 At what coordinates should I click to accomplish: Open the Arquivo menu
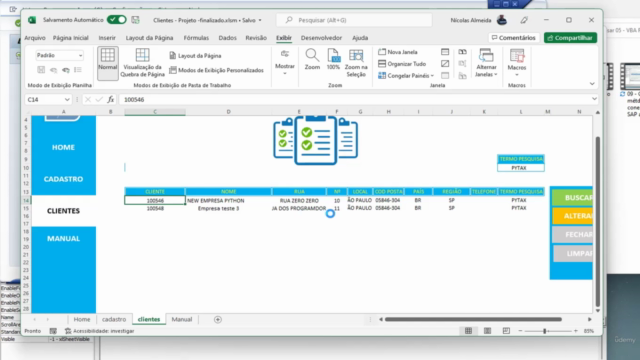35,38
